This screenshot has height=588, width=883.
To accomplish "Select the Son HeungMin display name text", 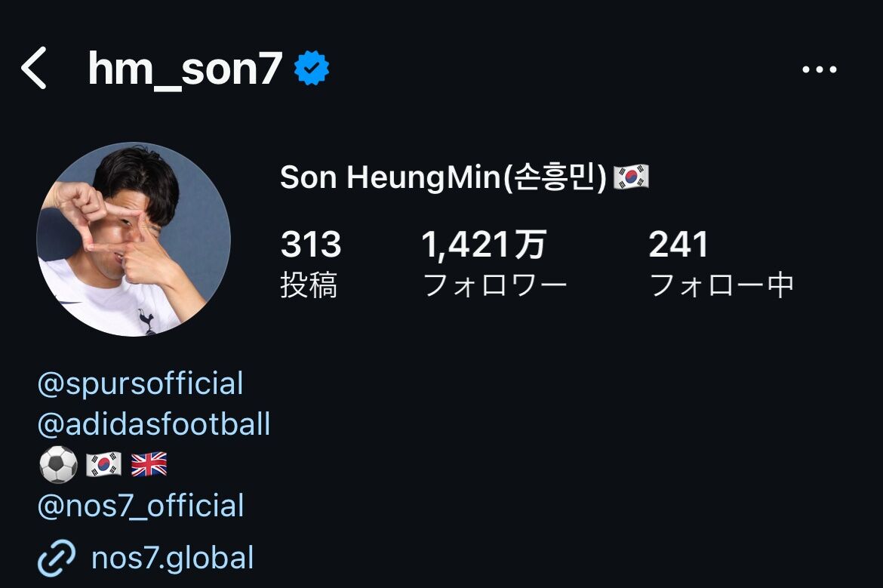I will point(443,178).
